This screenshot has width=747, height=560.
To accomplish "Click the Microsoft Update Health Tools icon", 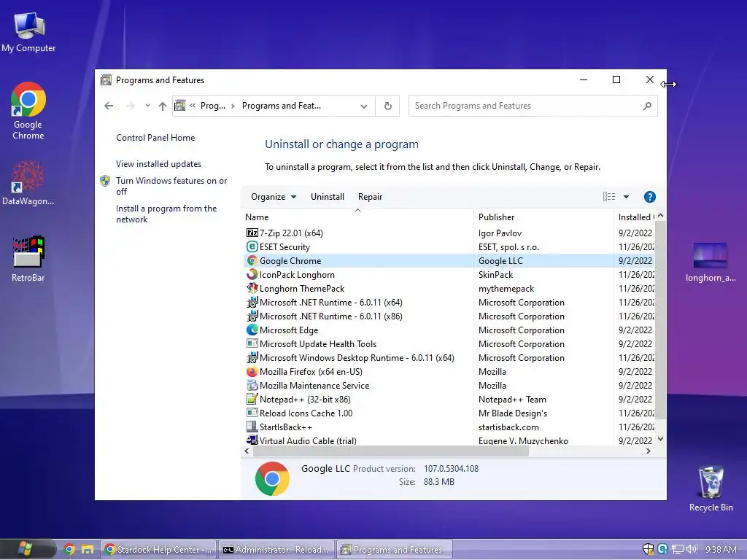I will [252, 344].
